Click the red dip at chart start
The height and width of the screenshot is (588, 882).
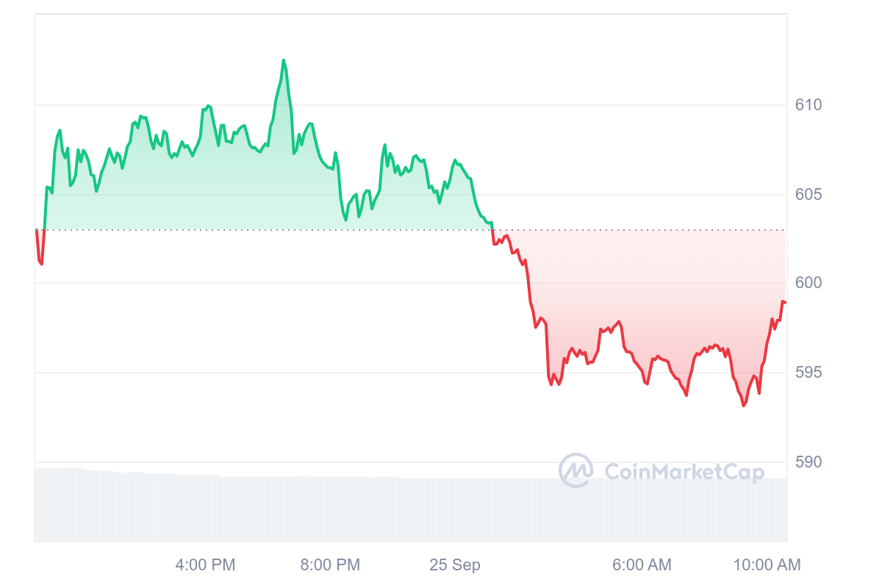click(x=41, y=263)
